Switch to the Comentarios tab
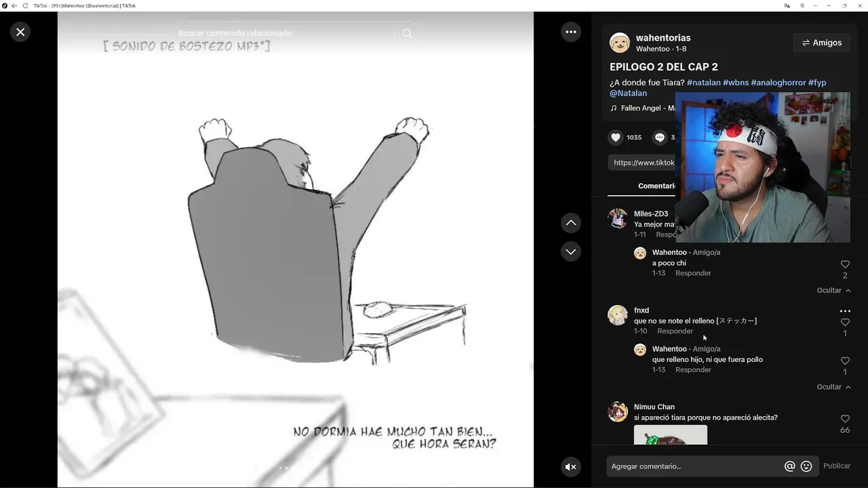The width and height of the screenshot is (868, 488). [656, 186]
